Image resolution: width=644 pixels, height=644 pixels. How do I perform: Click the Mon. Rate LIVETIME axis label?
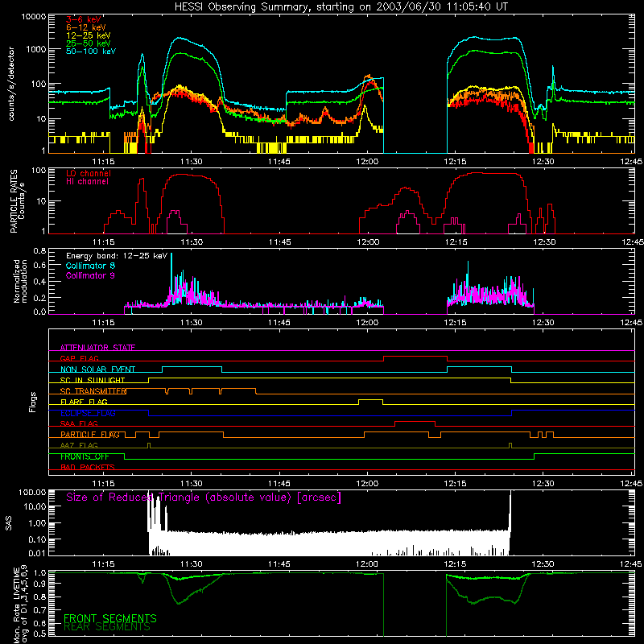pyautogui.click(x=20, y=605)
